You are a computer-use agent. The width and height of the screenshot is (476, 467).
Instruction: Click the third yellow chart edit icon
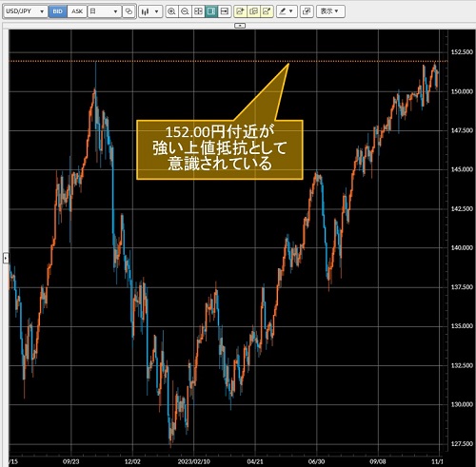[267, 11]
